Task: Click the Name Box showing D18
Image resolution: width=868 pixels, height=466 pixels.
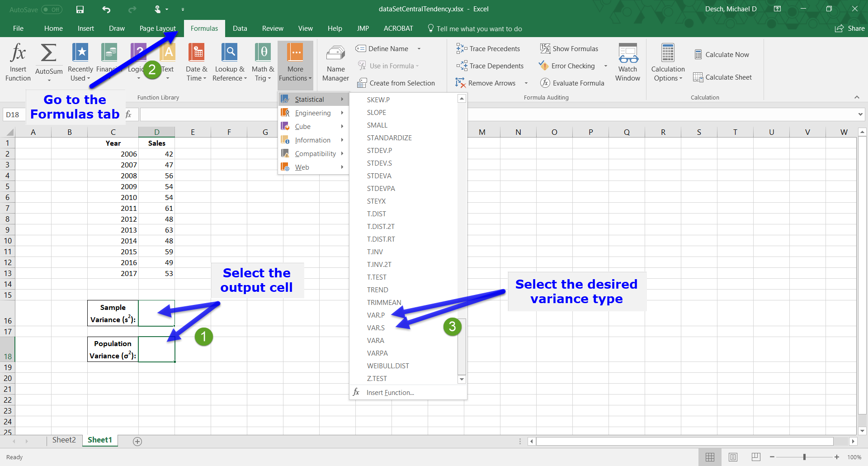Action: point(13,114)
